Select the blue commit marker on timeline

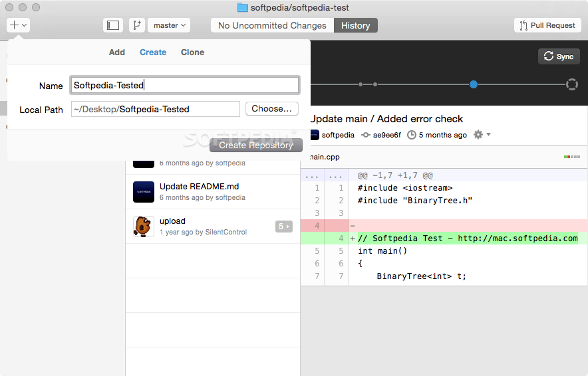coord(474,84)
